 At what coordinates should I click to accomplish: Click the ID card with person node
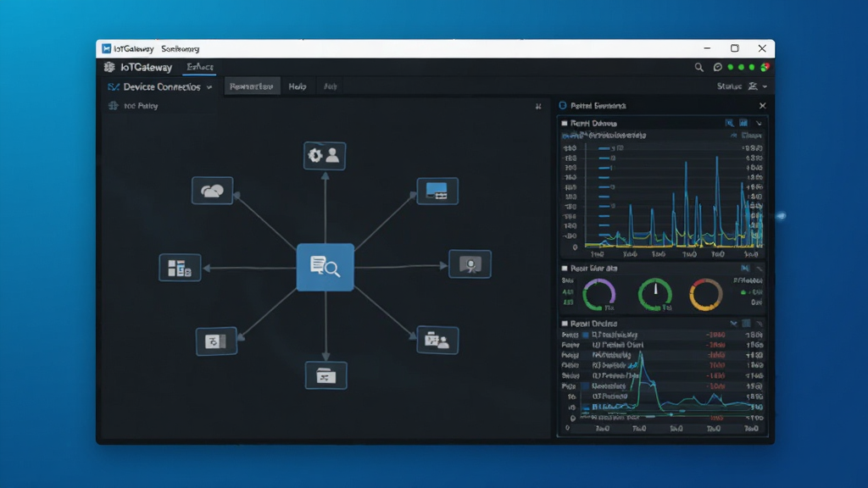pyautogui.click(x=437, y=341)
